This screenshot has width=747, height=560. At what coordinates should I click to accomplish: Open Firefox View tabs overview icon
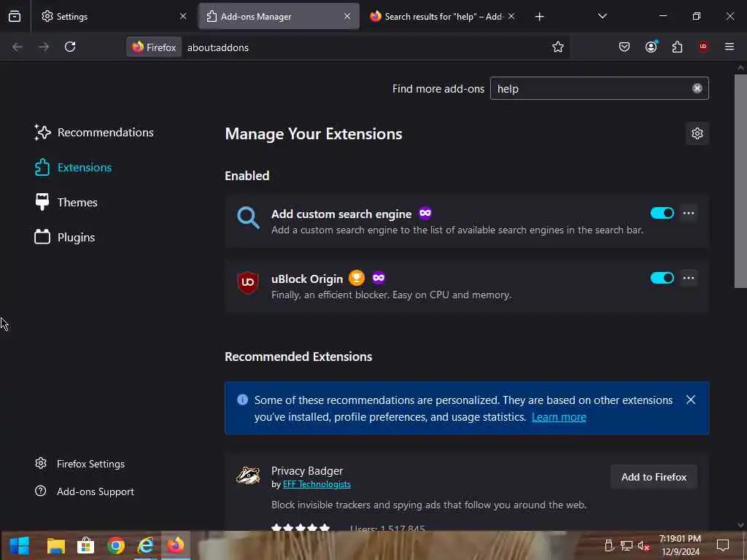(x=15, y=16)
